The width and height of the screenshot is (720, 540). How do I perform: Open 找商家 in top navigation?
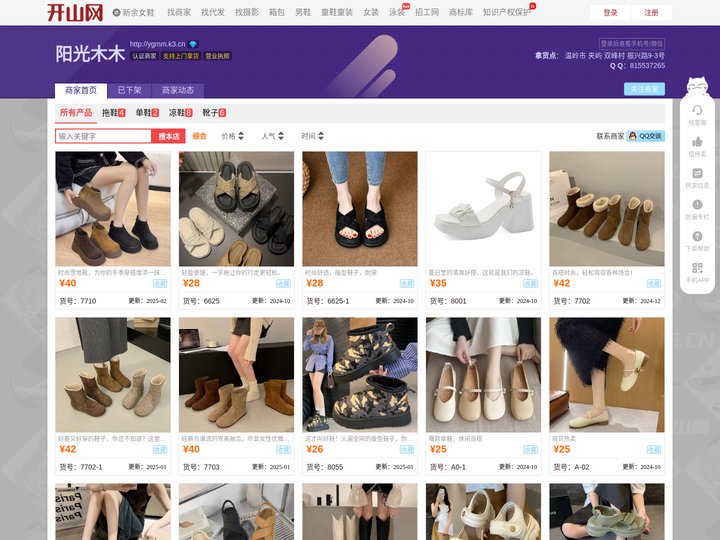click(x=179, y=12)
